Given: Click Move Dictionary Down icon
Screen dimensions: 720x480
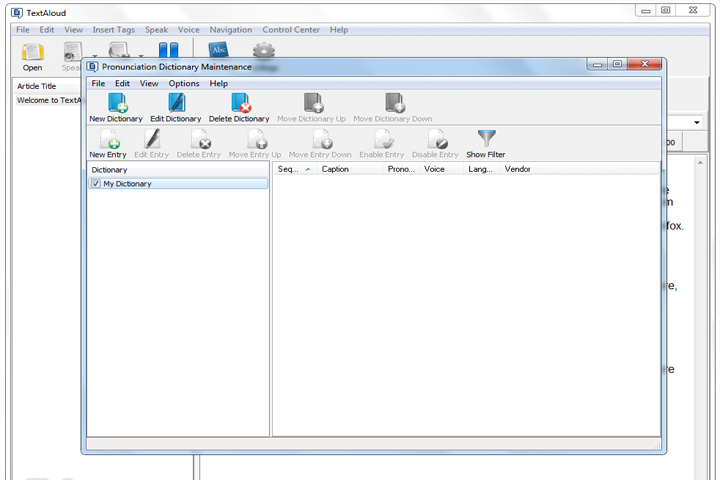Looking at the screenshot, I should [x=394, y=103].
